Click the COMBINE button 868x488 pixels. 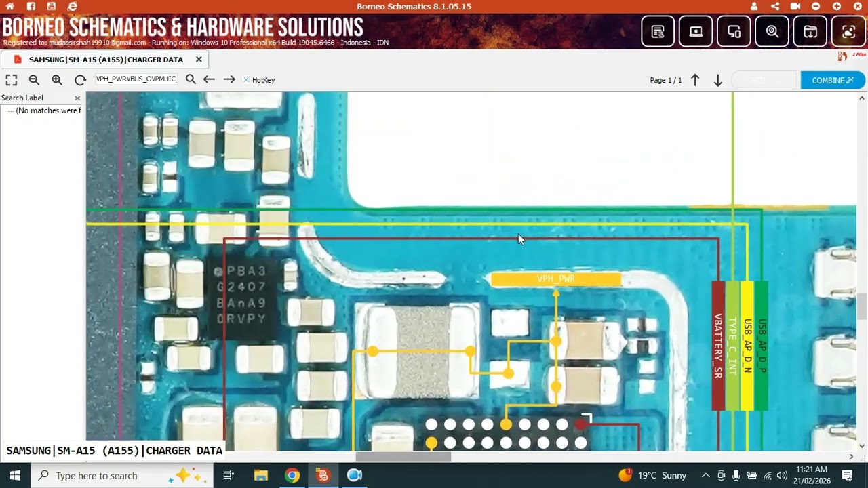pos(833,80)
